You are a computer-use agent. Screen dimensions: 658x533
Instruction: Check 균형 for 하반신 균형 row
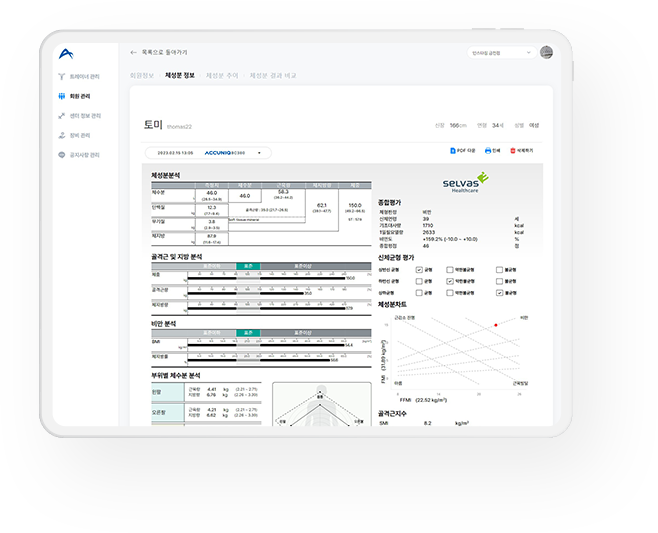(x=419, y=281)
